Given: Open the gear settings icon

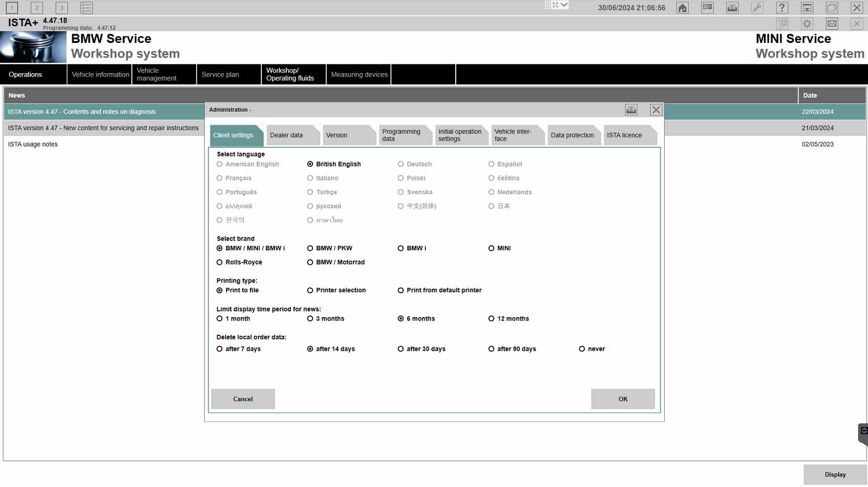Looking at the screenshot, I should tap(807, 23).
